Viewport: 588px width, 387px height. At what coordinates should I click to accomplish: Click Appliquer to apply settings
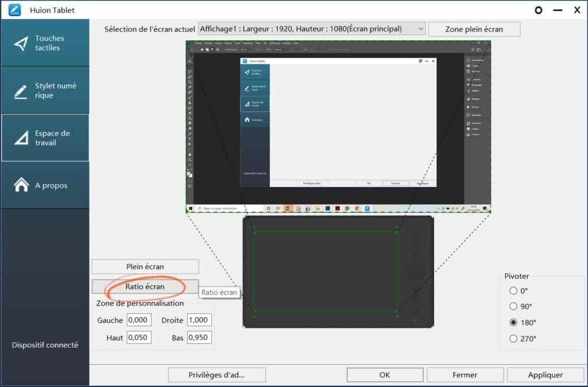click(x=546, y=374)
